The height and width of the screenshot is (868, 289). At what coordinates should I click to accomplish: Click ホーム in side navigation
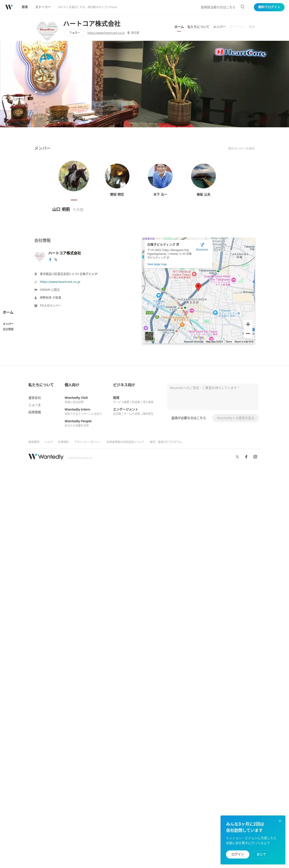point(8,312)
